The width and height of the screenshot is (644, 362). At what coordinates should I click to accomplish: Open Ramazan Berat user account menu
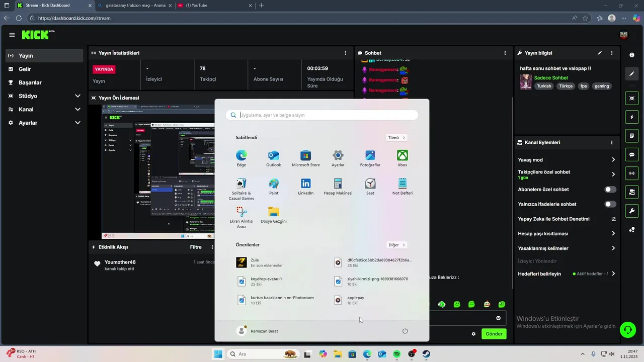coord(257,331)
